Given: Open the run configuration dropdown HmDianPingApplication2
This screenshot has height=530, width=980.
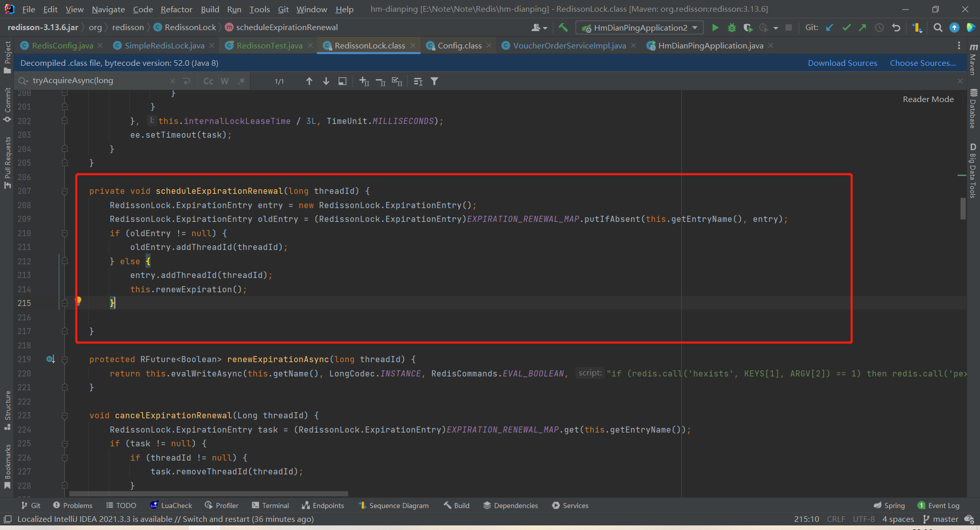Looking at the screenshot, I should click(x=640, y=28).
